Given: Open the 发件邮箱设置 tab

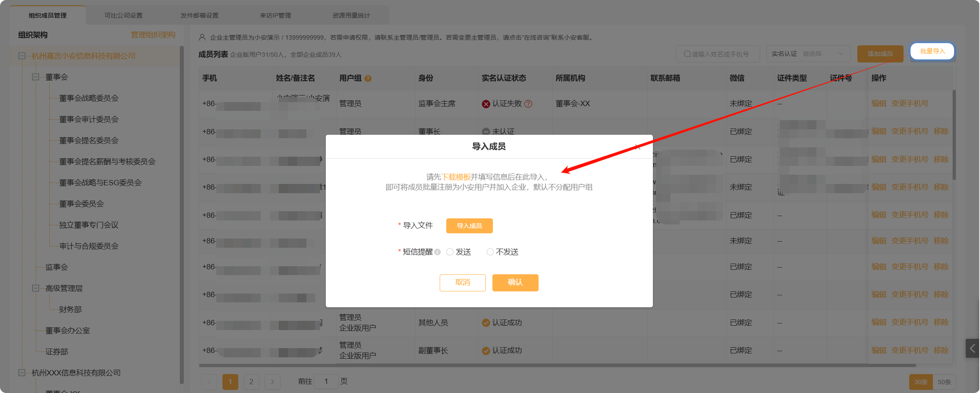Looking at the screenshot, I should point(200,15).
